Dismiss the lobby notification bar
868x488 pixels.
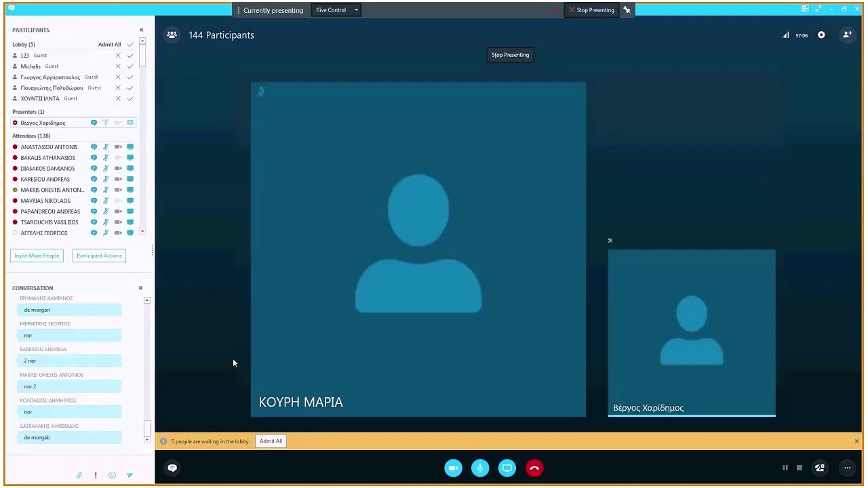point(856,441)
